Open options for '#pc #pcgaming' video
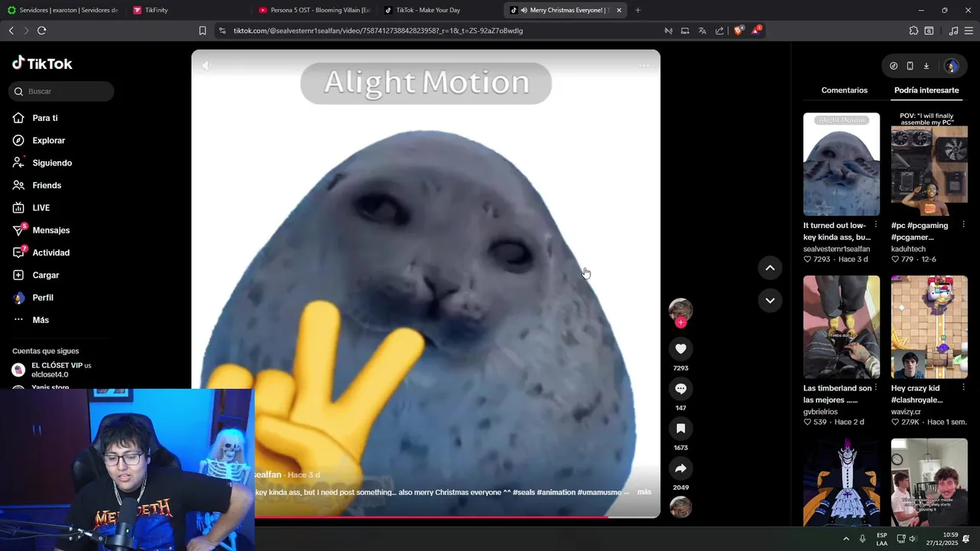The width and height of the screenshot is (980, 551). tap(964, 225)
